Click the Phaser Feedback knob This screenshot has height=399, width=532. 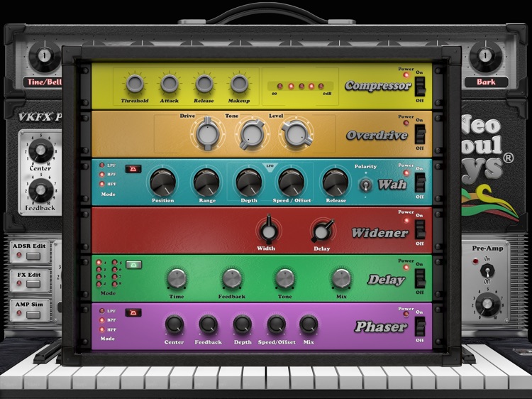(208, 324)
